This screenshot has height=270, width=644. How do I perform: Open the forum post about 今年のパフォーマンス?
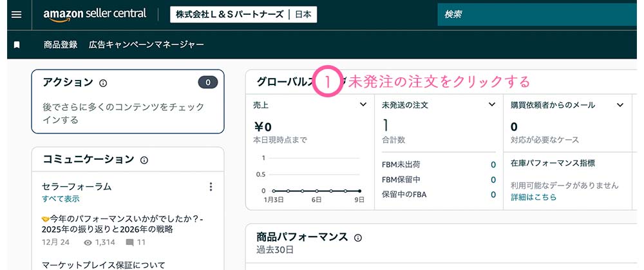[122, 224]
